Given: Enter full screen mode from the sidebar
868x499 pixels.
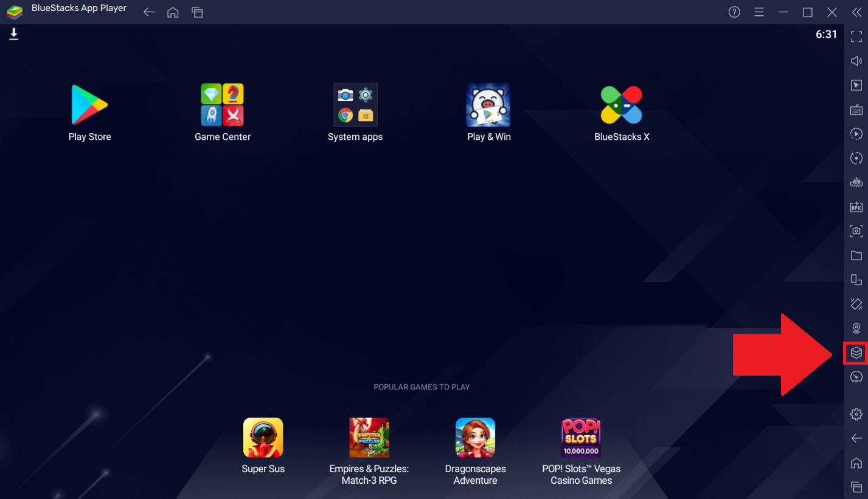Looking at the screenshot, I should point(856,36).
